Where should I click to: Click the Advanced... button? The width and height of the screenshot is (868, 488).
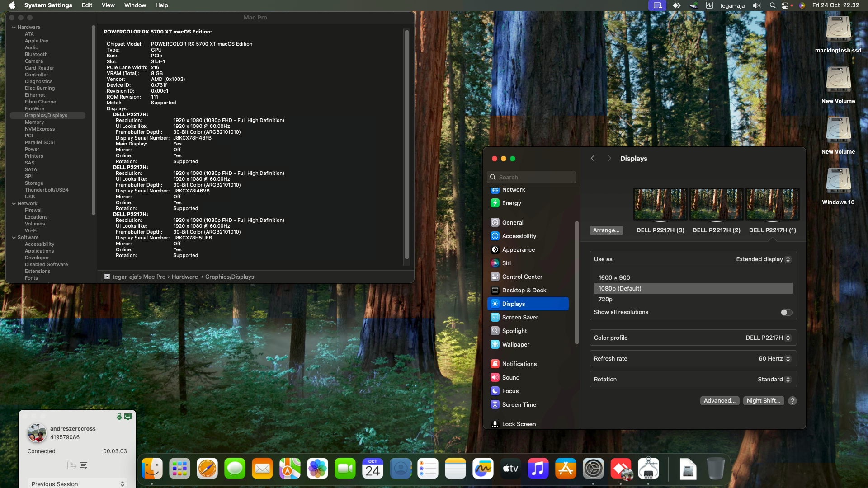720,401
